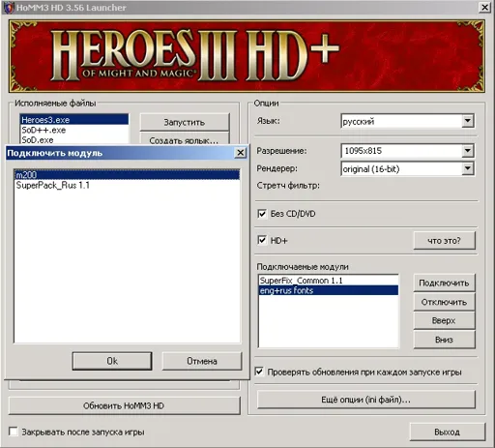Select eng+rus fonts module
Screen dimensions: 495x448
[x=329, y=290]
